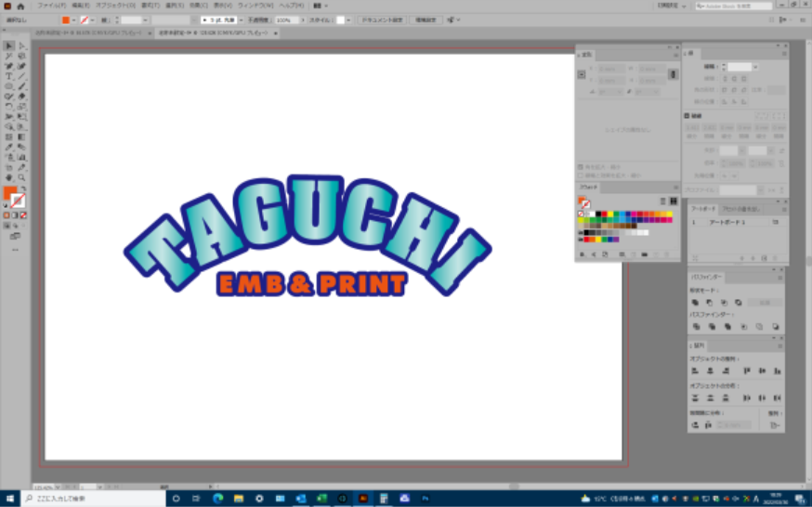Open stroke color dropdown in control bar
Screen dimensions: 812x507
point(93,20)
